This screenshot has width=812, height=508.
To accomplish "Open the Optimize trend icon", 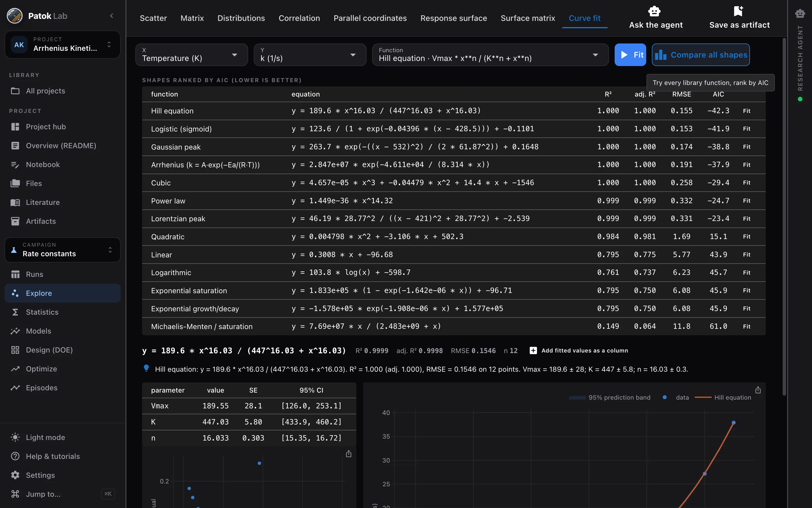I will [x=15, y=369].
